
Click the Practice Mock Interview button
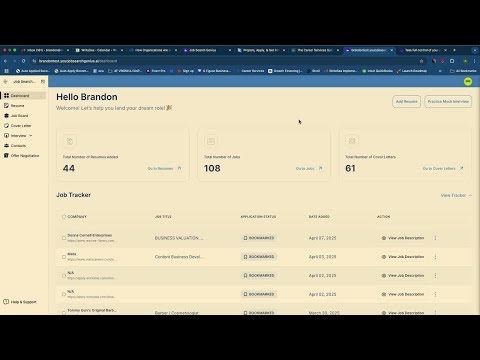tap(448, 101)
